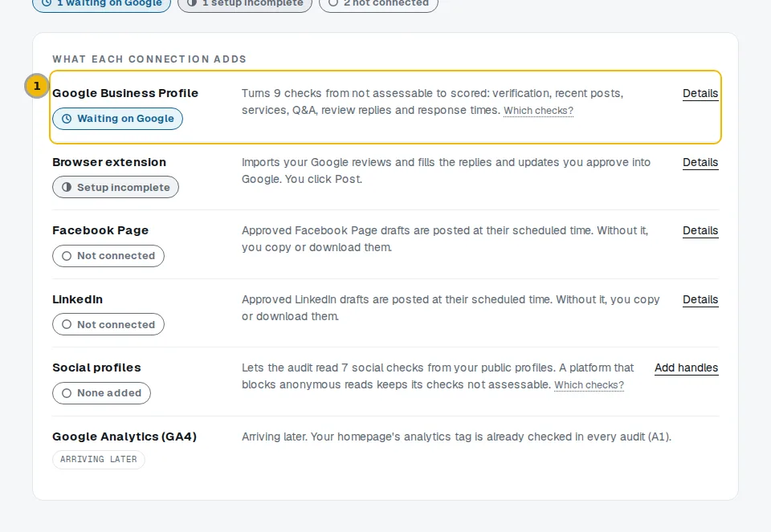
Task: Open Which checks? in the Social profiles row
Action: (589, 385)
